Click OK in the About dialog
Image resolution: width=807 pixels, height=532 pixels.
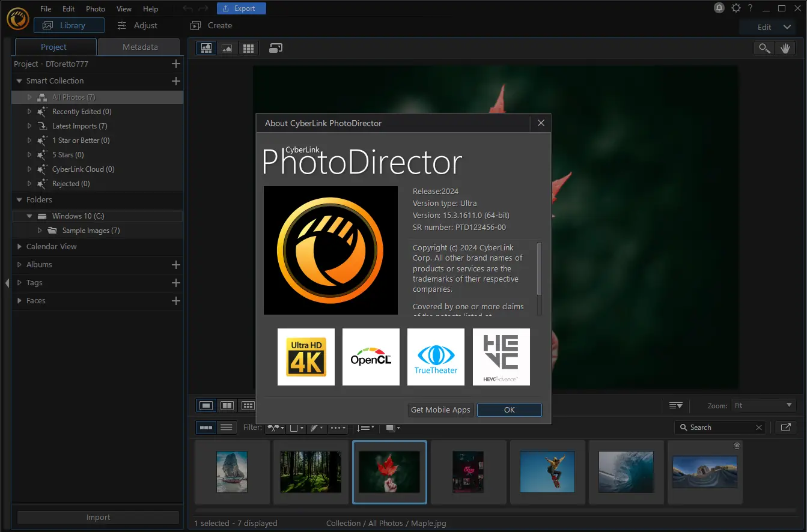click(509, 410)
